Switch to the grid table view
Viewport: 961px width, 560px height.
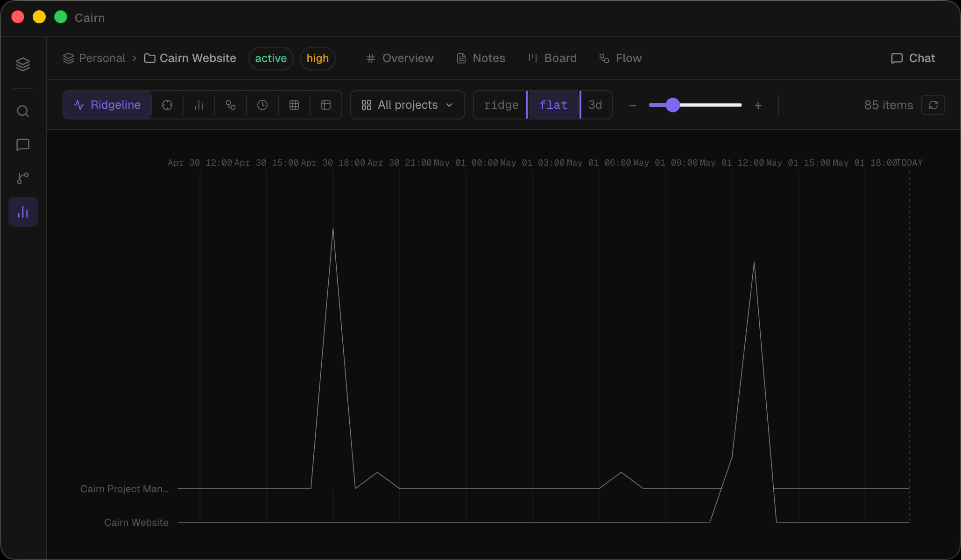click(x=294, y=105)
